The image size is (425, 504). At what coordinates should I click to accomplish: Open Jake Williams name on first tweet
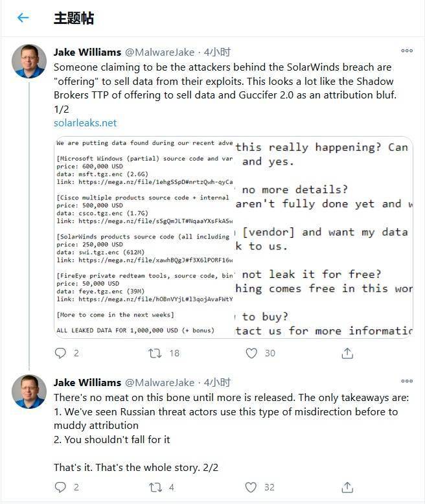[87, 52]
